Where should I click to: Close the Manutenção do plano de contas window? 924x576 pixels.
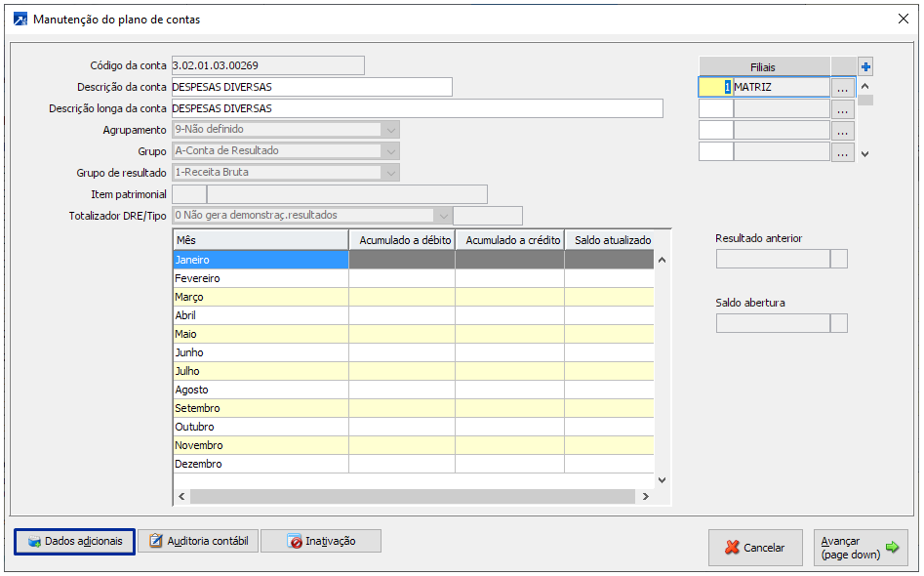pos(903,19)
